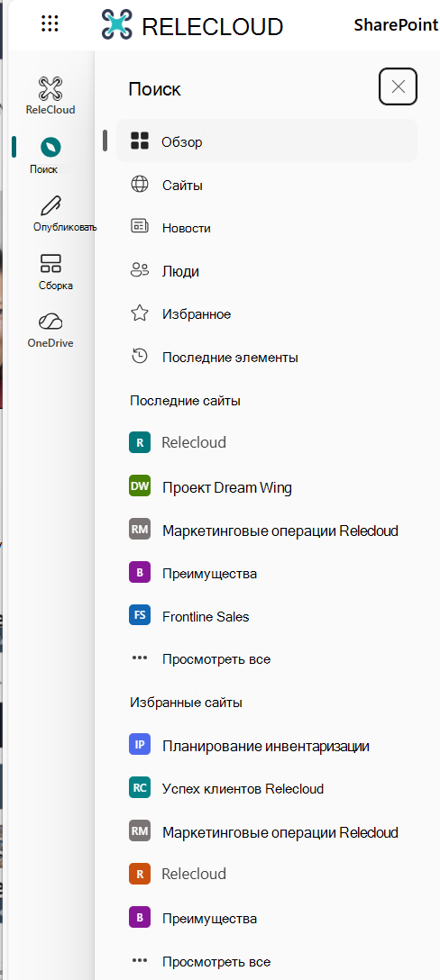Select the Обзор grid icon
The width and height of the screenshot is (440, 980).
[139, 141]
